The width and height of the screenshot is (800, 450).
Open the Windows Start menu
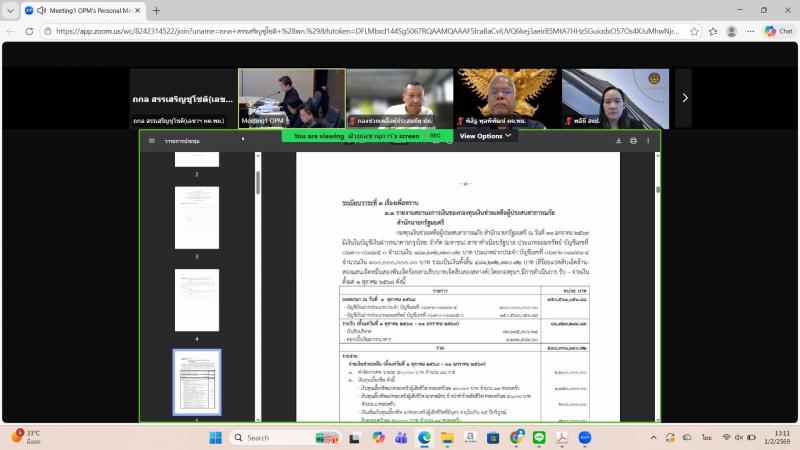[216, 438]
